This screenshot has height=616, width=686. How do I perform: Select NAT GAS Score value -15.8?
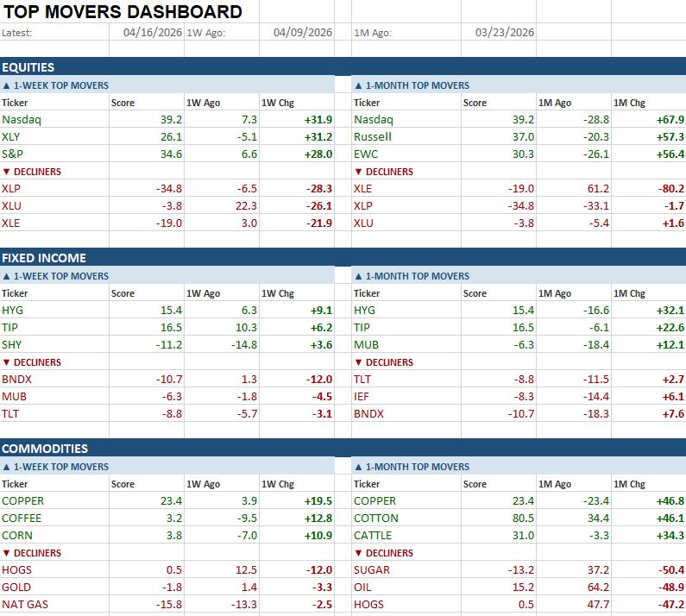(147, 605)
